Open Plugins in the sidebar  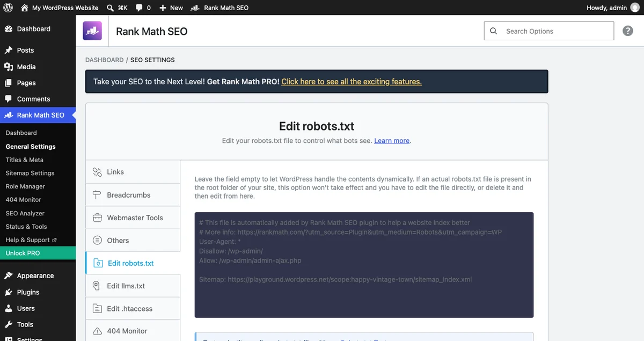coord(38,292)
